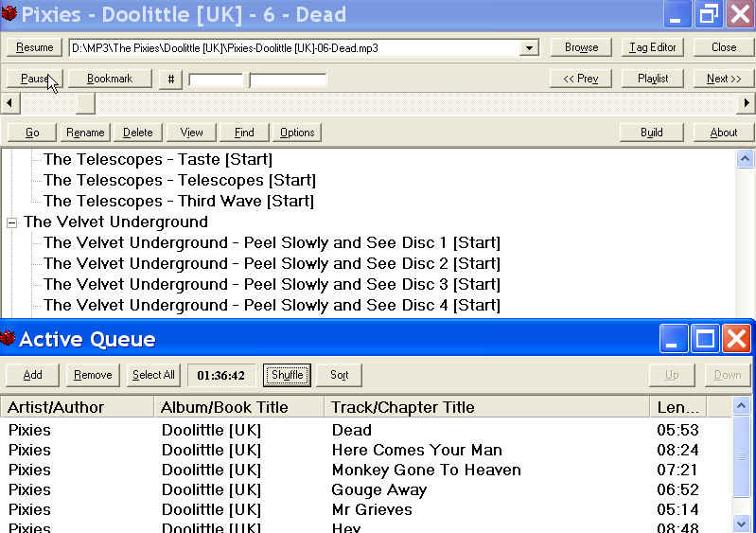Go to previous track with << Prev
Screen dimensions: 756x533
point(581,79)
